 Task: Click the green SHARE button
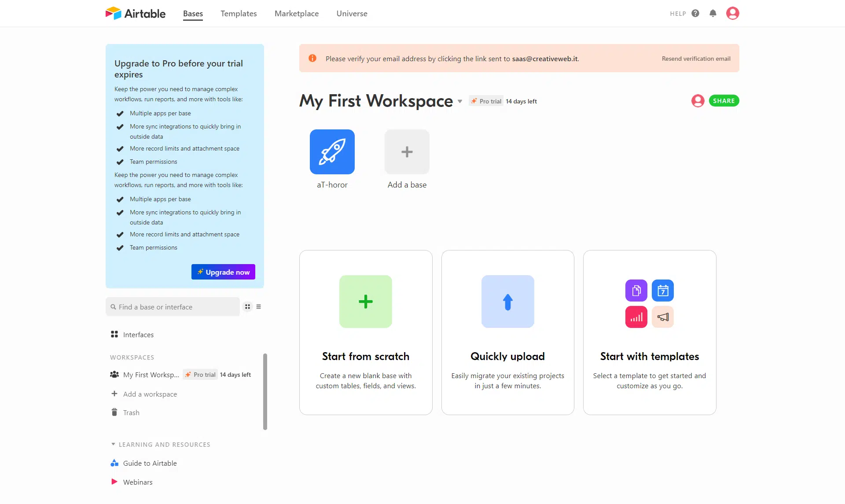724,101
